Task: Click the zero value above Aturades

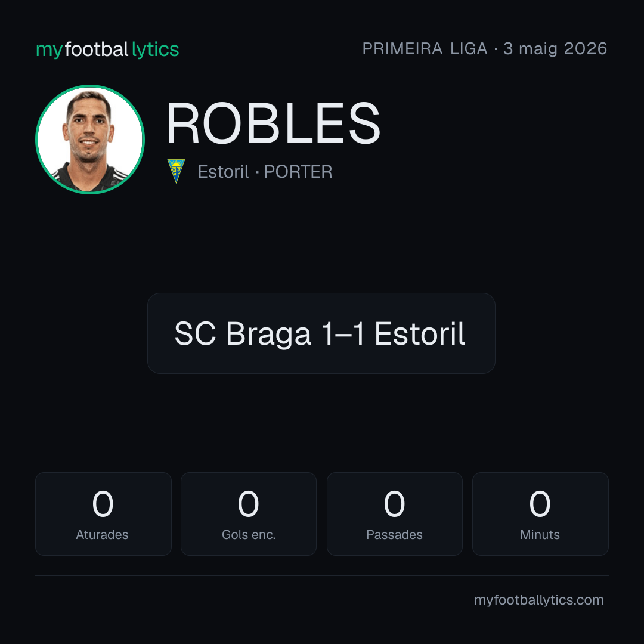Action: click(103, 503)
